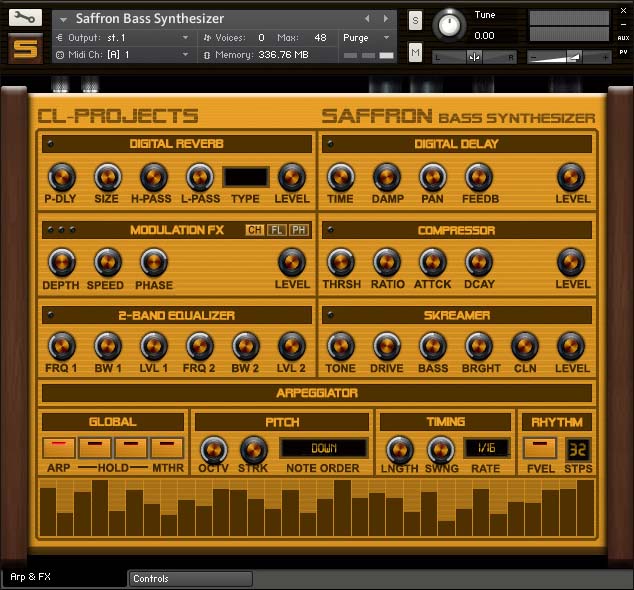Select next instrument preset arrow
Viewport: 634px width, 590px height.
(x=386, y=19)
